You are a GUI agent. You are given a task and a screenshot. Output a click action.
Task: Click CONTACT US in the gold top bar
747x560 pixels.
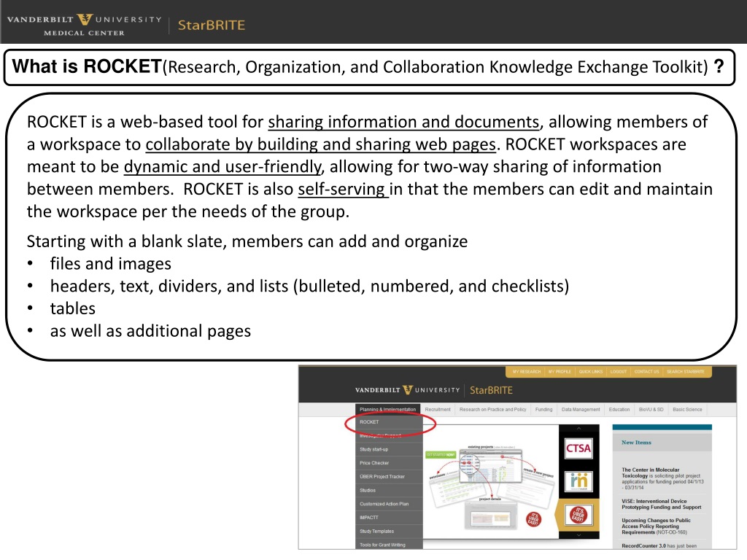coord(646,371)
